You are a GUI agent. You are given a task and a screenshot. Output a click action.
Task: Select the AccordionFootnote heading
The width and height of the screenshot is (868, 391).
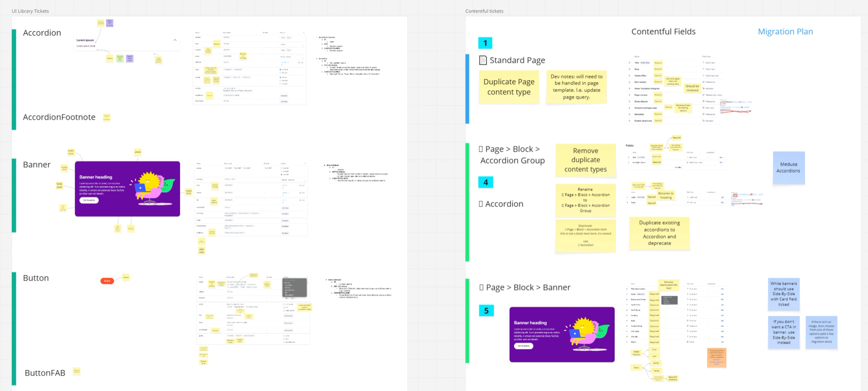(x=59, y=117)
